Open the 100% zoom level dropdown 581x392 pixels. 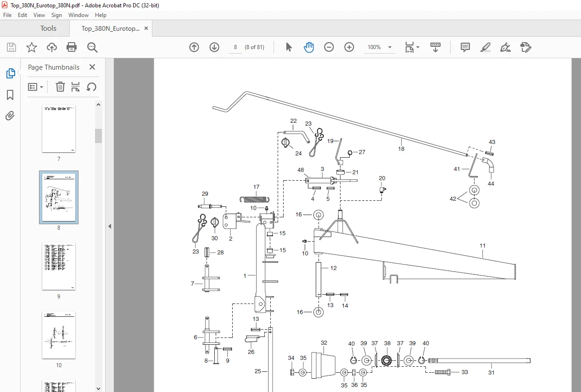[380, 47]
